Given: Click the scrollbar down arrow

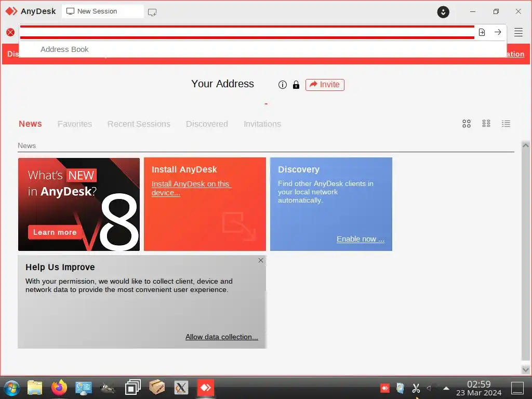Looking at the screenshot, I should click(x=526, y=369).
